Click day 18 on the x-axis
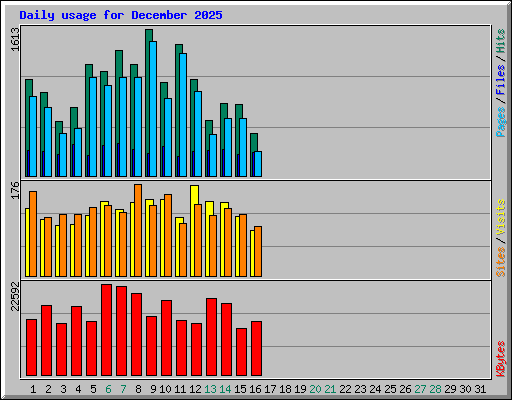The image size is (512, 400). [285, 389]
